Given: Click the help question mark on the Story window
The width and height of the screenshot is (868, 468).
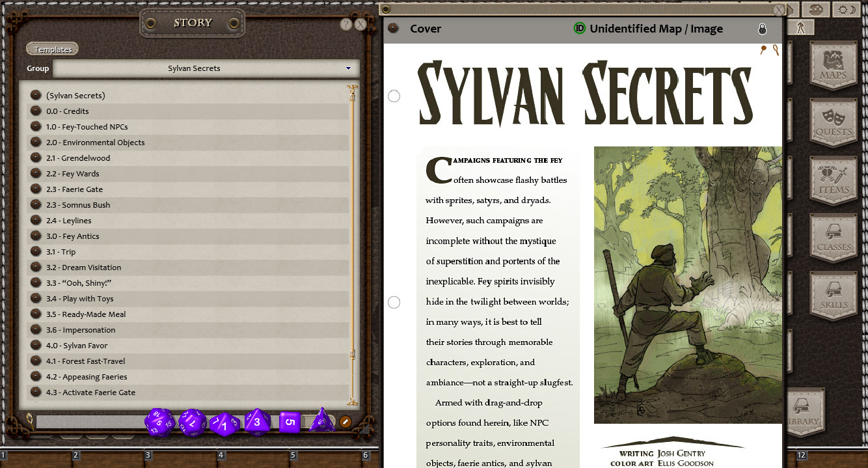Looking at the screenshot, I should [346, 24].
